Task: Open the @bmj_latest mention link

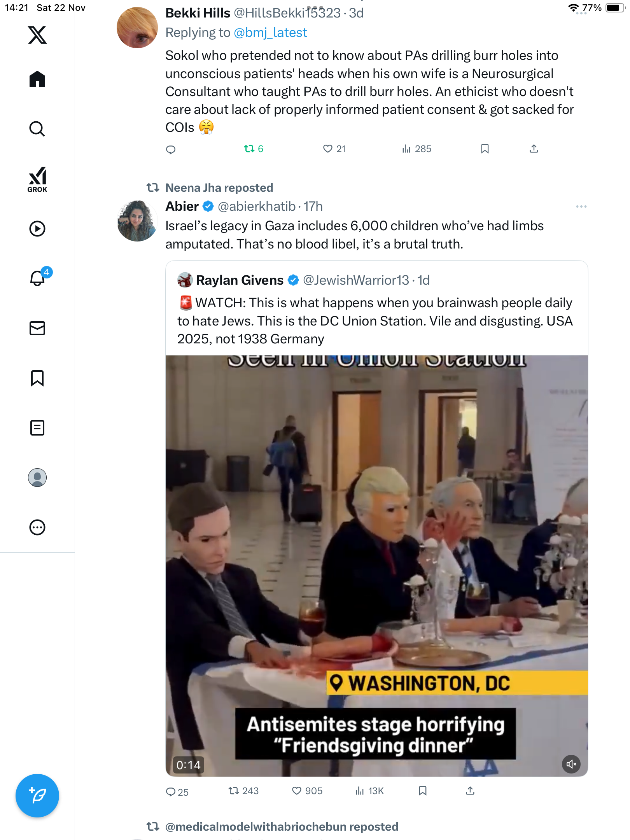Action: tap(270, 33)
